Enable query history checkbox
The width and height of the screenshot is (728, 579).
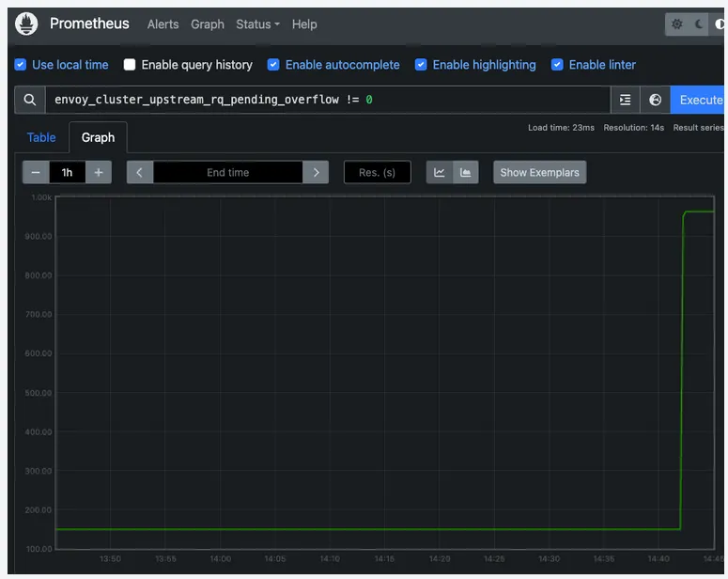click(131, 65)
